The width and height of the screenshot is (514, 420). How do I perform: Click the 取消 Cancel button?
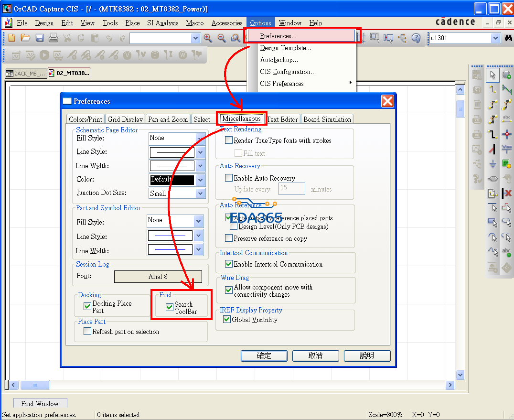315,356
